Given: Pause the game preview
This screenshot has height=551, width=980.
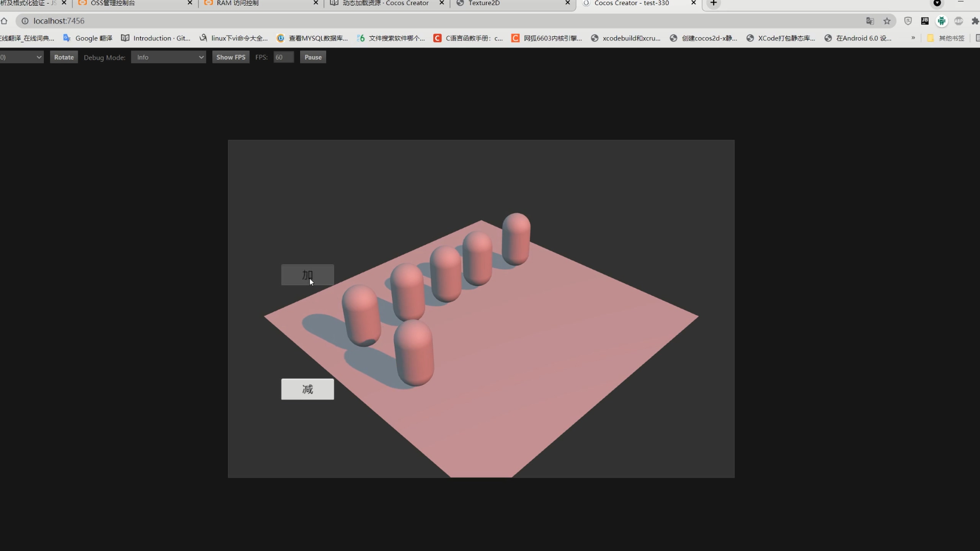Looking at the screenshot, I should [313, 57].
